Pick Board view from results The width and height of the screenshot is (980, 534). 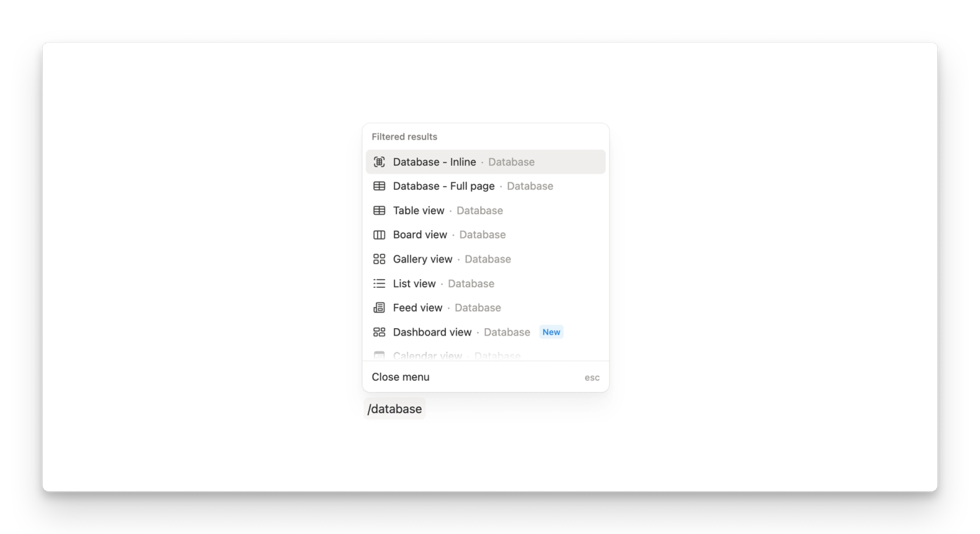click(486, 234)
